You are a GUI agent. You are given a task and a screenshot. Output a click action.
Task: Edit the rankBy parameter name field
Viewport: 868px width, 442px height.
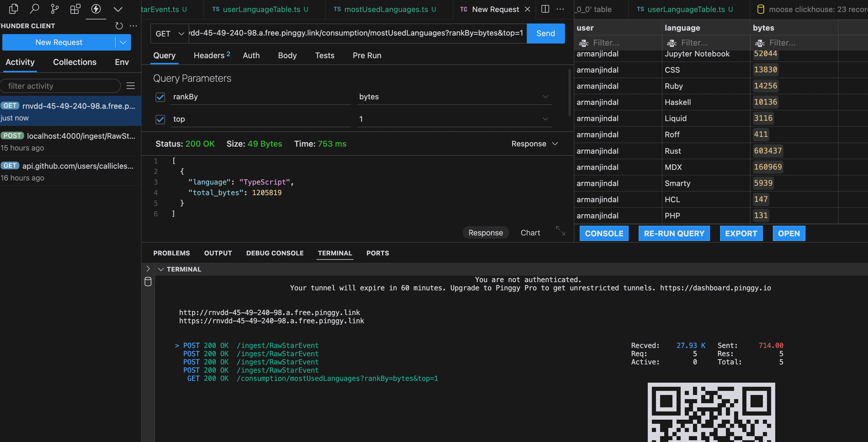(x=261, y=97)
